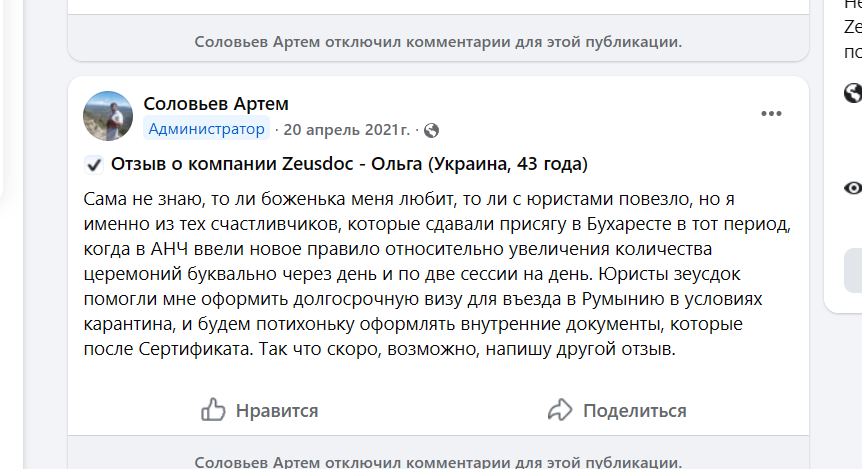Open the post options three-dot menu

tap(771, 113)
